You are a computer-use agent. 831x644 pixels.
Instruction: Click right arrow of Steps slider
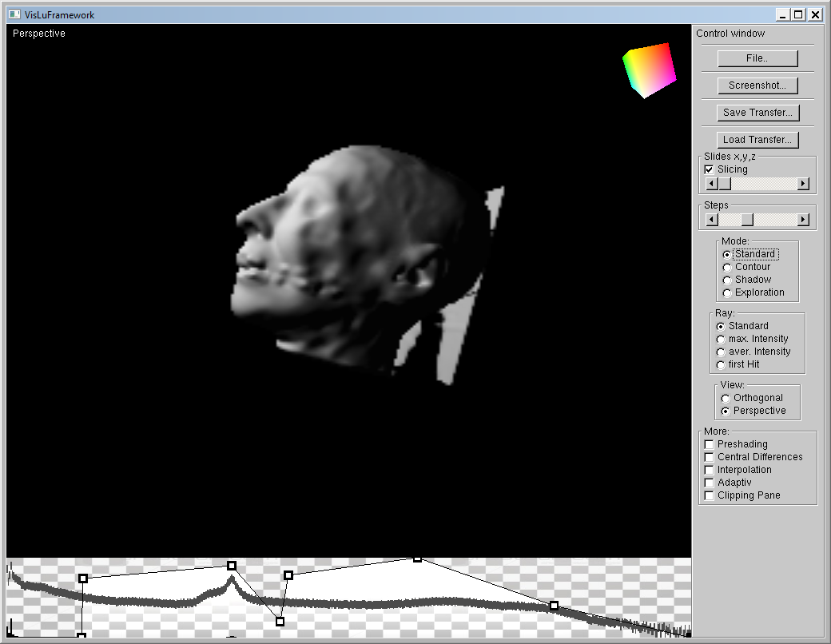click(x=803, y=220)
